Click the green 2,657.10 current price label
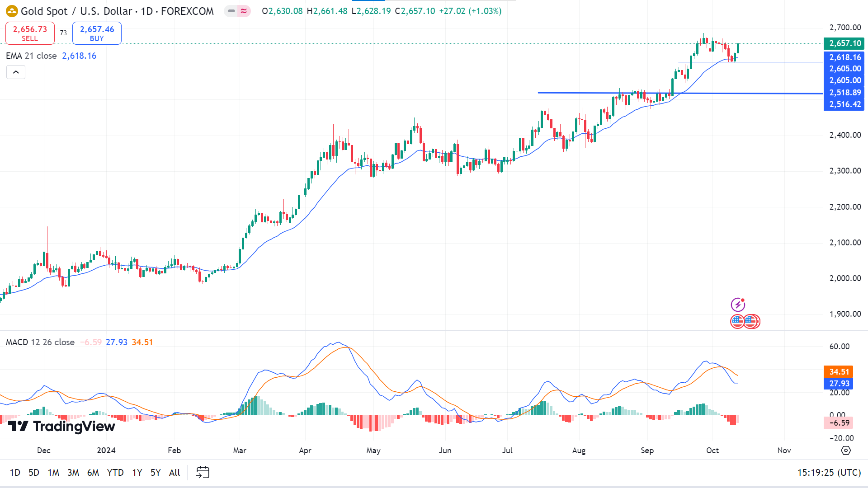This screenshot has width=868, height=488. coord(844,43)
